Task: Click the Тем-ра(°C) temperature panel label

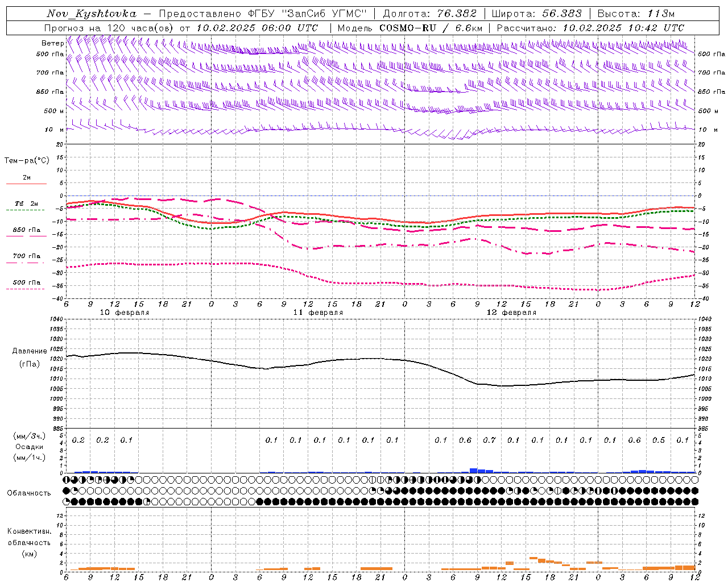Action: [27, 161]
